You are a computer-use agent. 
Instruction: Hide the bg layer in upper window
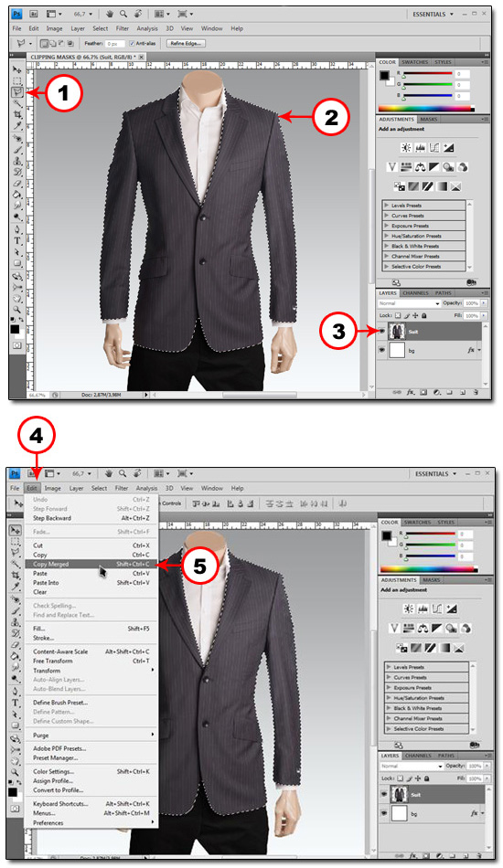382,351
